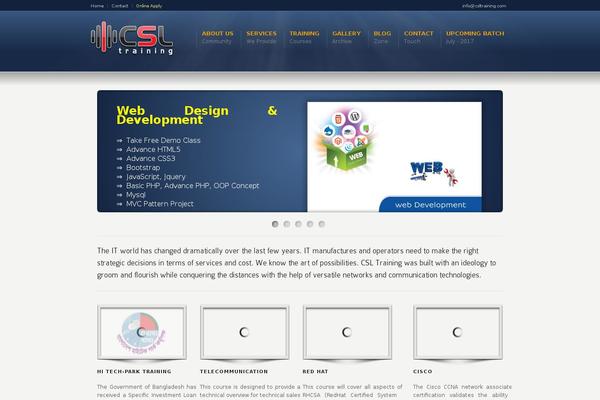
Task: Select the first slider pagination dot
Action: tap(275, 224)
